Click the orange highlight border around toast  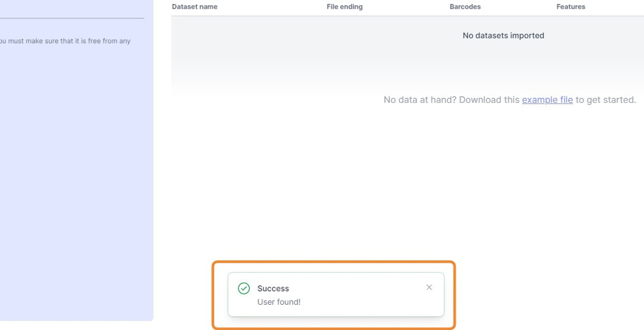tap(333, 263)
